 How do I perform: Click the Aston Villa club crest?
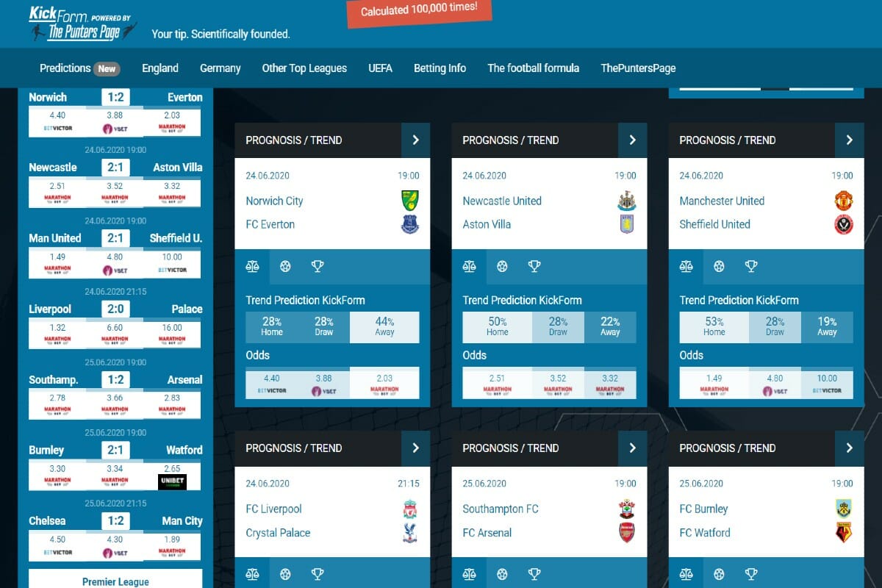pos(626,224)
